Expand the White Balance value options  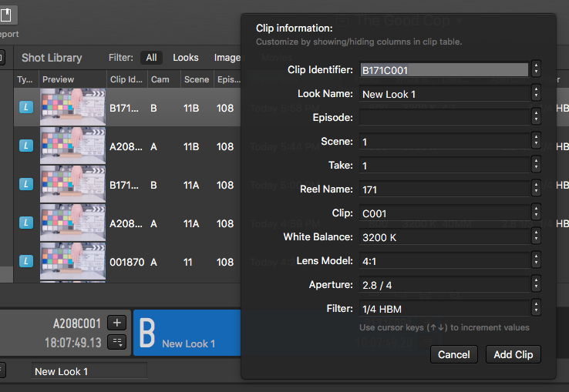(537, 237)
